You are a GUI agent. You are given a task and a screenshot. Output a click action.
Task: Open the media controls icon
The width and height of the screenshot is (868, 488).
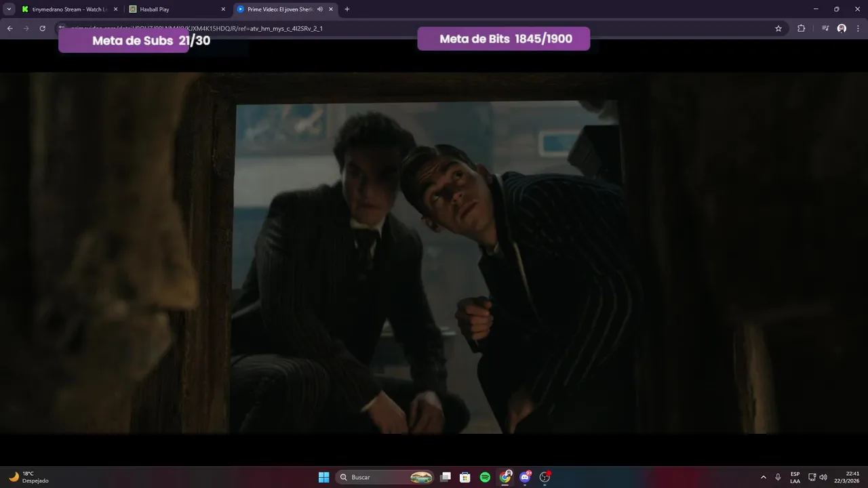point(825,28)
